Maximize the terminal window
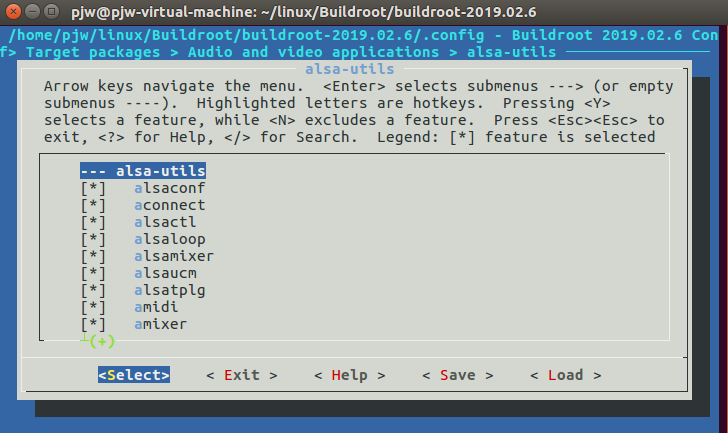This screenshot has width=728, height=433. [x=51, y=12]
